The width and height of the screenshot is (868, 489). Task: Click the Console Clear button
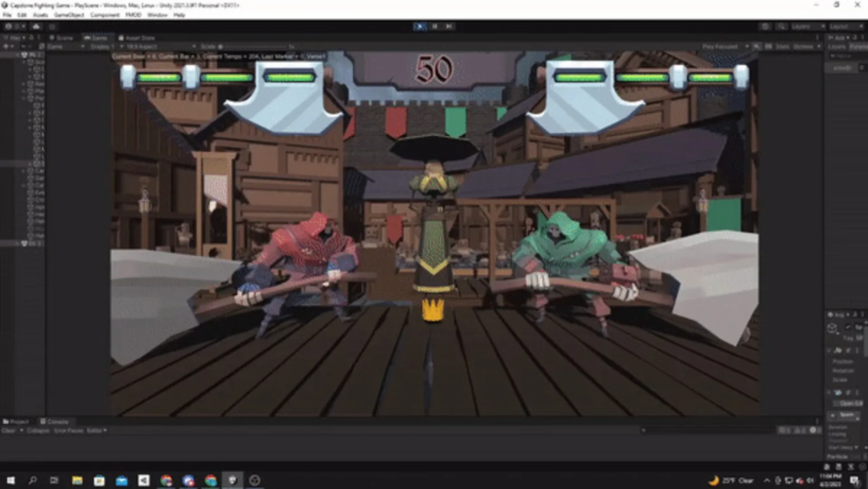click(9, 431)
